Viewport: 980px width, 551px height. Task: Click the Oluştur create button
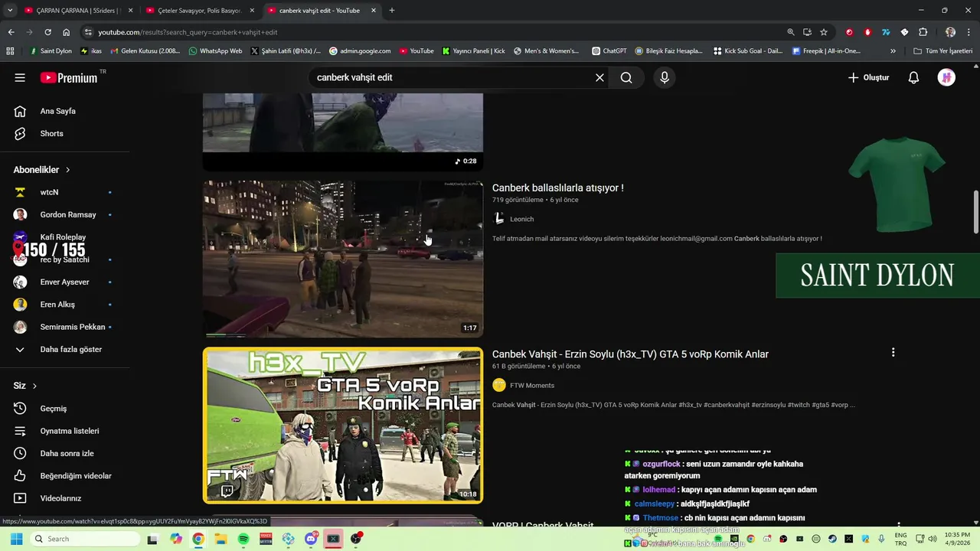click(x=868, y=77)
